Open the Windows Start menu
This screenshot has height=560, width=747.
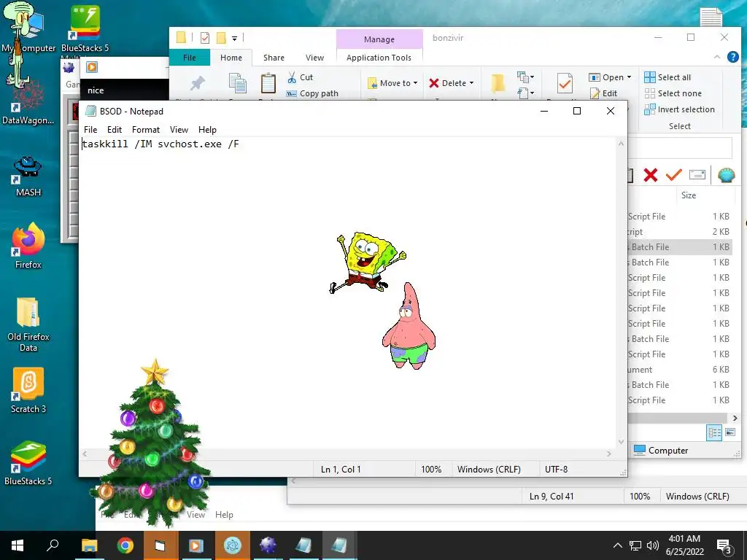tap(18, 545)
